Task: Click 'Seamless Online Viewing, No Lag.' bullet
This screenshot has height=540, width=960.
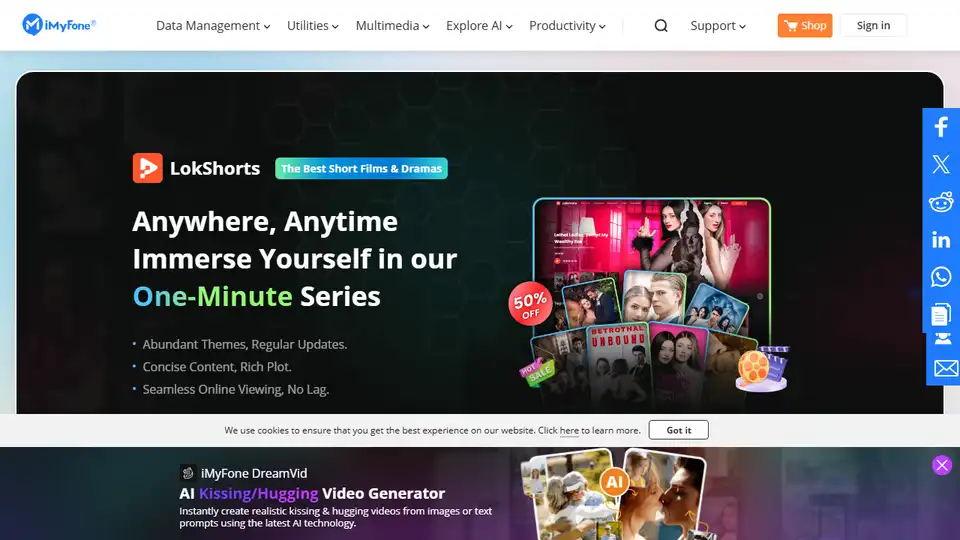Action: coord(236,389)
